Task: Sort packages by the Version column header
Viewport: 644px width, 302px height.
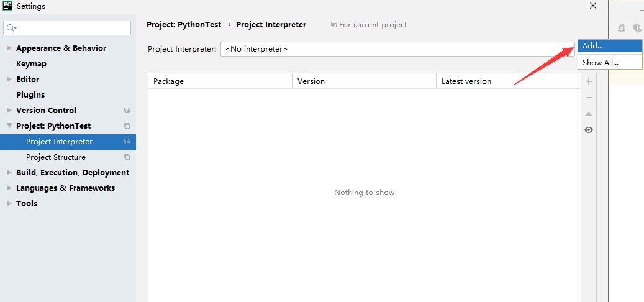Action: [363, 81]
